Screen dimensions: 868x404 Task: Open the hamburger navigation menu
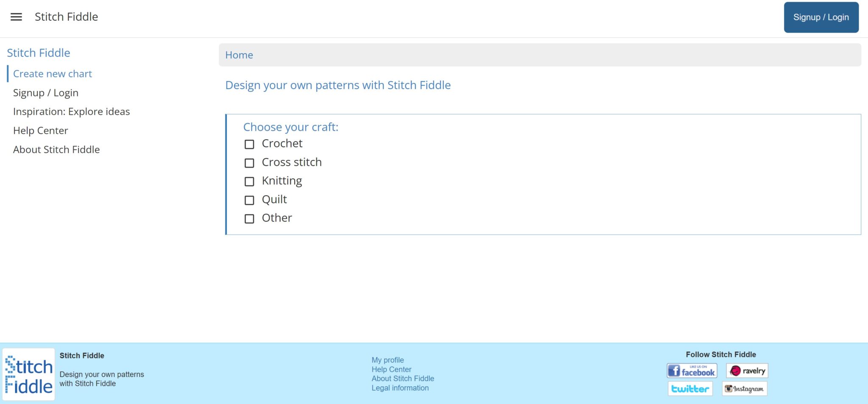tap(16, 17)
